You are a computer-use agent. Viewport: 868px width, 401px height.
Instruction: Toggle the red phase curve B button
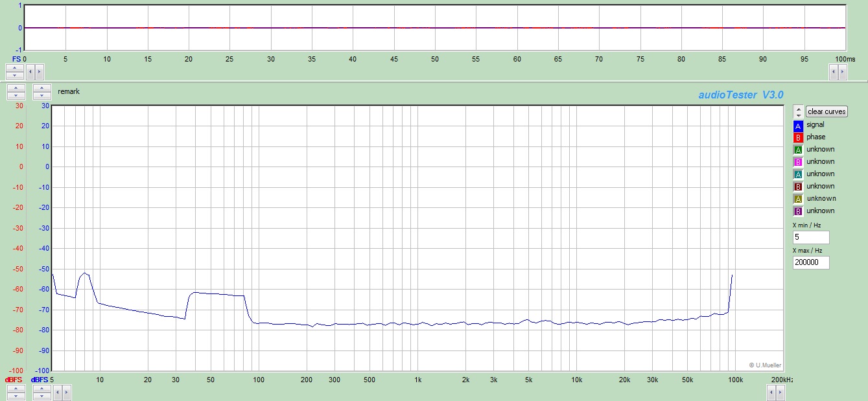tap(798, 137)
